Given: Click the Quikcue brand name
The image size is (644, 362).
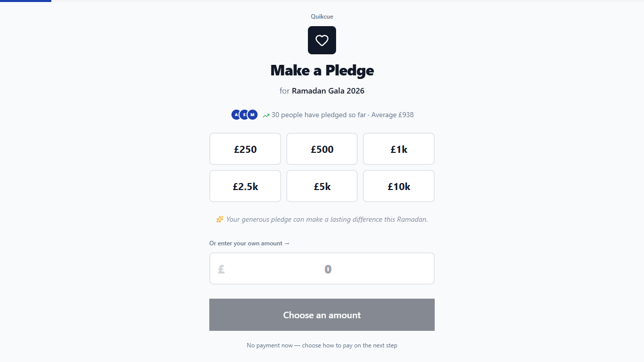Looking at the screenshot, I should 322,17.
